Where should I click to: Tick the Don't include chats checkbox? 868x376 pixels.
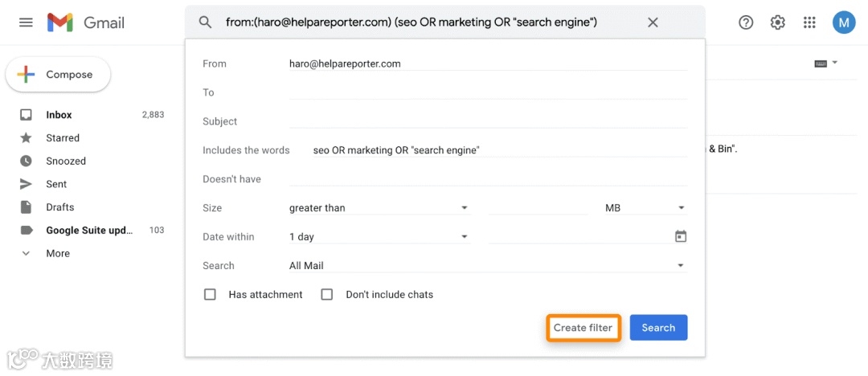tap(327, 295)
